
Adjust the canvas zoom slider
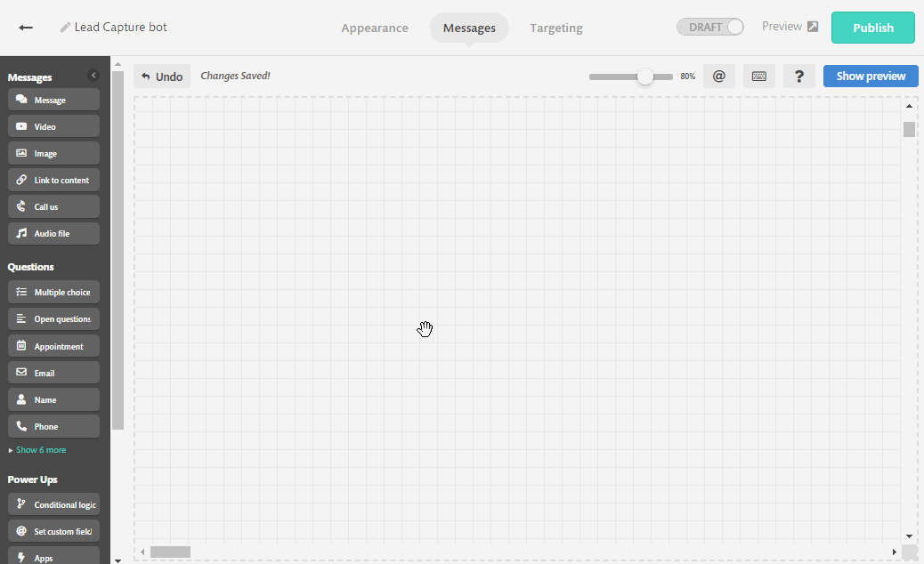click(x=645, y=77)
